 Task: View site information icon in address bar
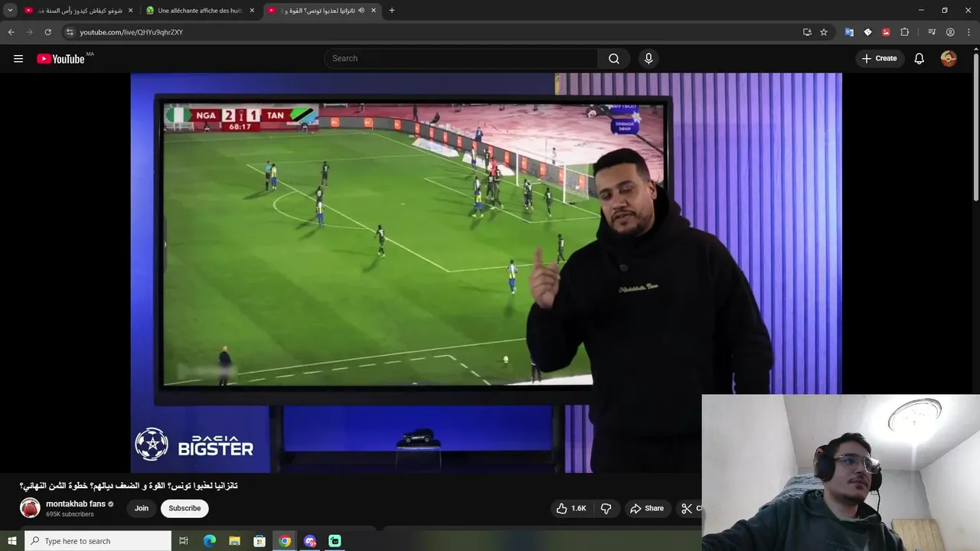pos(69,32)
